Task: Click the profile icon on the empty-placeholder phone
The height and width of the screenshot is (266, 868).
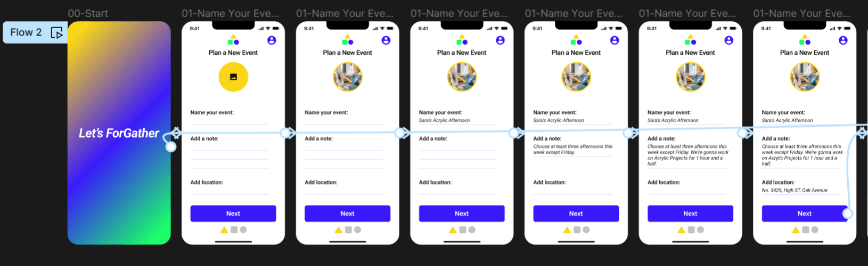Action: (272, 40)
